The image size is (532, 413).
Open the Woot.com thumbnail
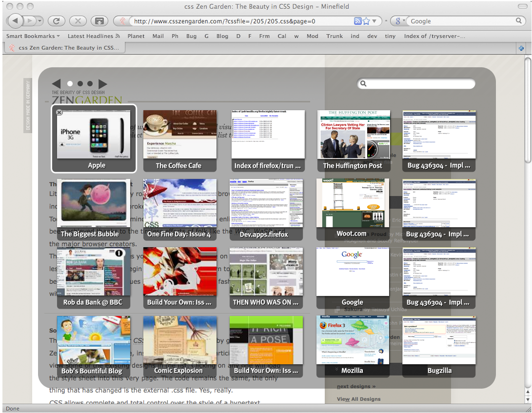pos(353,209)
